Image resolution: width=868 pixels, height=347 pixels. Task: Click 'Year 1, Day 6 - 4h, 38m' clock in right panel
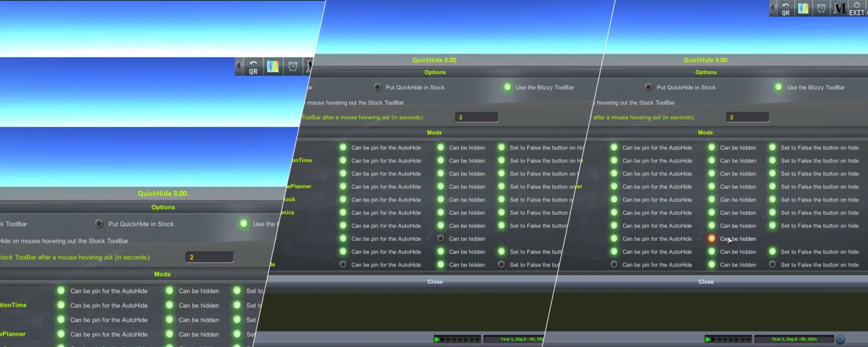click(x=794, y=339)
